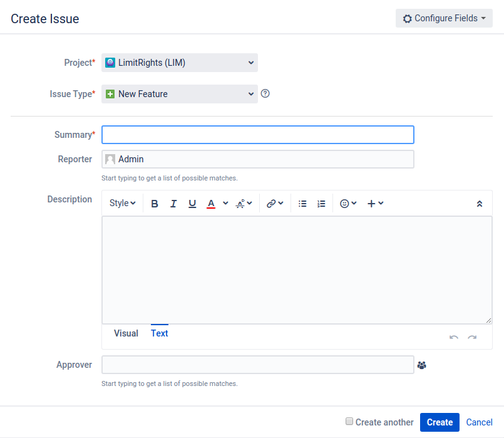Focus the Approver input field

point(258,365)
